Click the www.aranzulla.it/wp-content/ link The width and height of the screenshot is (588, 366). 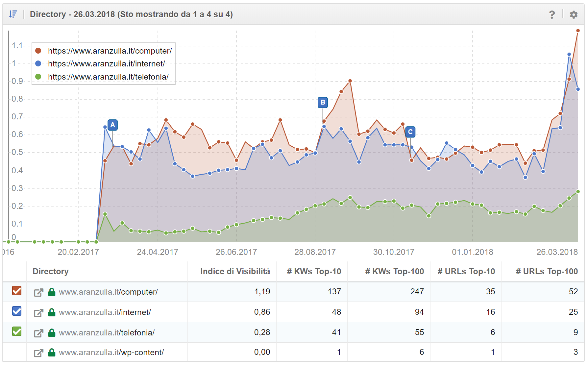[111, 353]
